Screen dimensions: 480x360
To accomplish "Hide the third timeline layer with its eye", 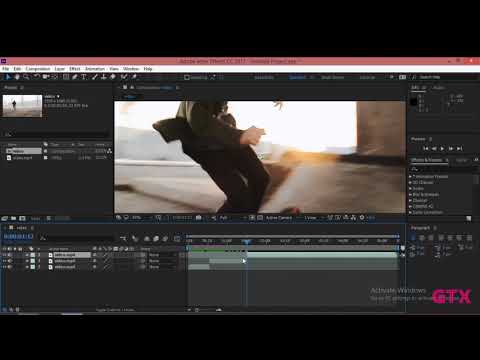I will click(x=5, y=267).
